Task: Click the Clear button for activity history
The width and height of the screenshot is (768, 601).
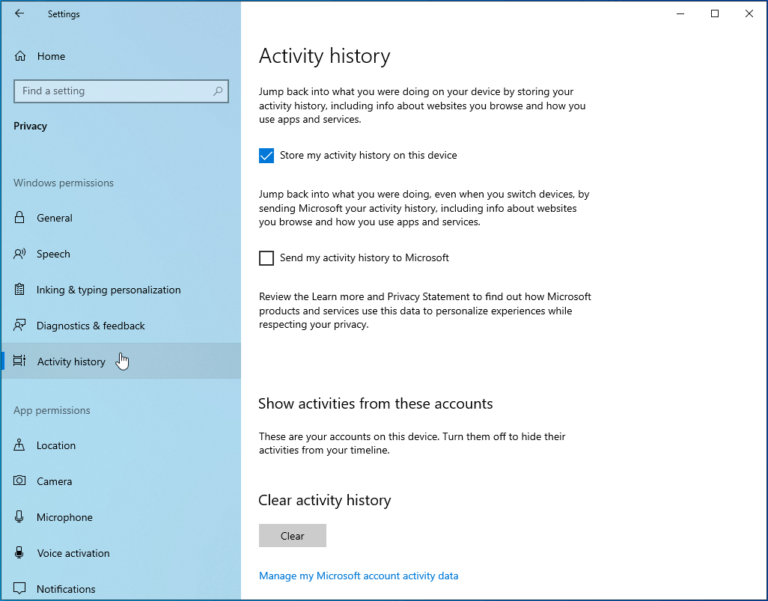Action: 292,535
